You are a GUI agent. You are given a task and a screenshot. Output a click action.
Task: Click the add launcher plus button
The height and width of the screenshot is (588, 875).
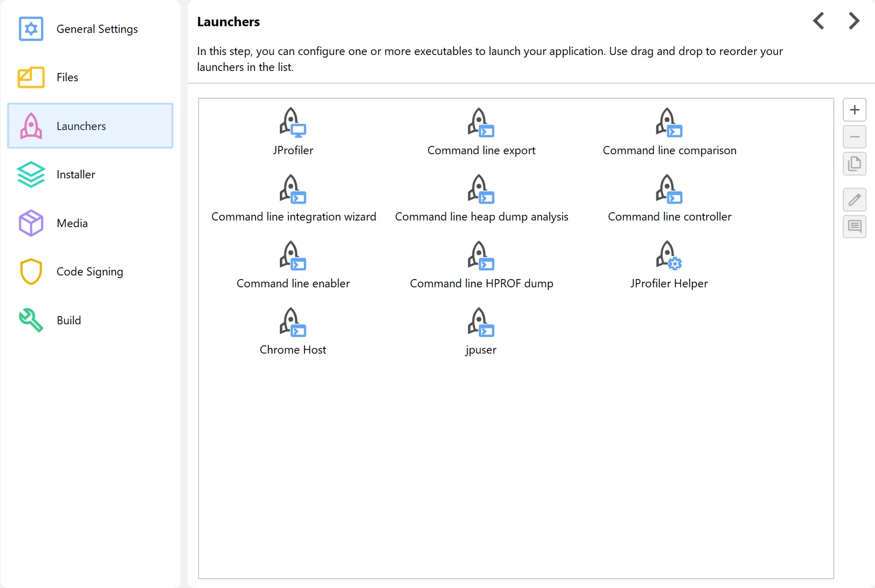[854, 110]
